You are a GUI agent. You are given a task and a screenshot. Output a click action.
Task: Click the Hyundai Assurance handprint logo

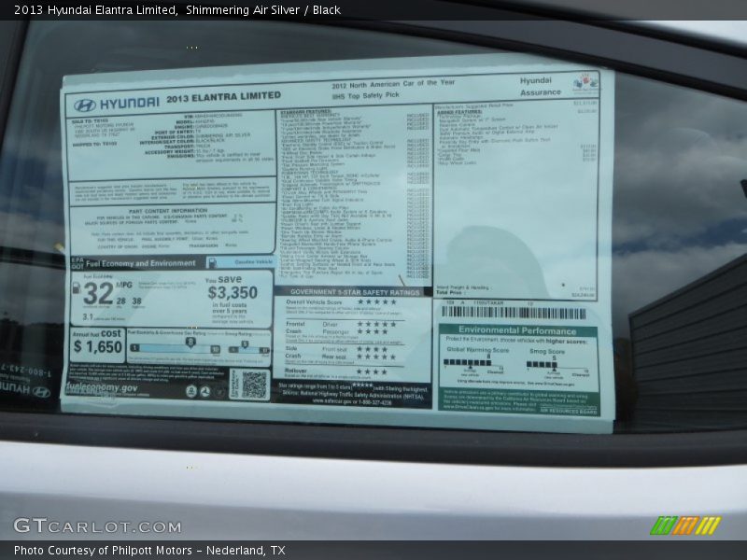coord(585,83)
